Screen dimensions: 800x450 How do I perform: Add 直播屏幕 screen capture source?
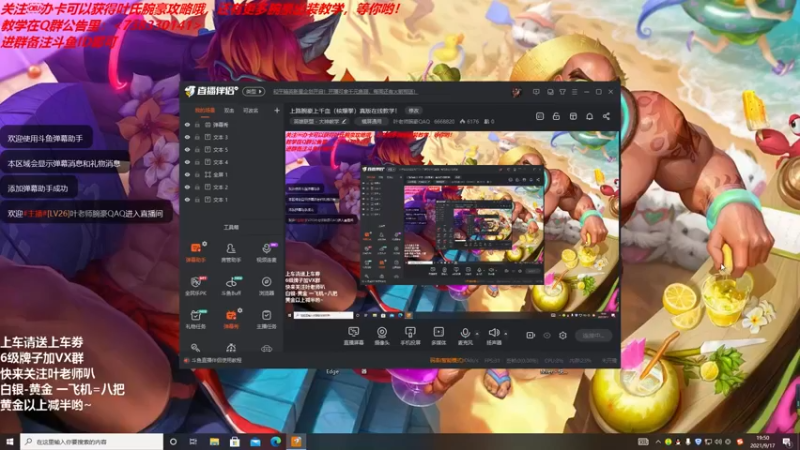pyautogui.click(x=354, y=336)
